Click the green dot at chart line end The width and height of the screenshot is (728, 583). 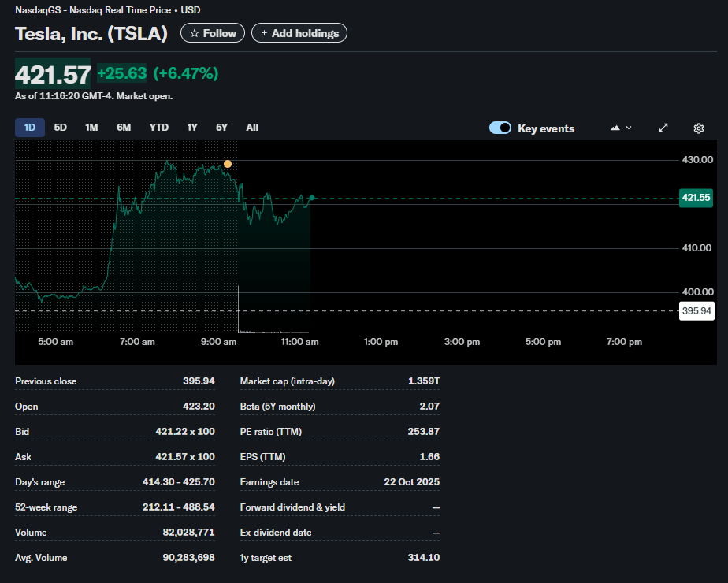pyautogui.click(x=312, y=198)
